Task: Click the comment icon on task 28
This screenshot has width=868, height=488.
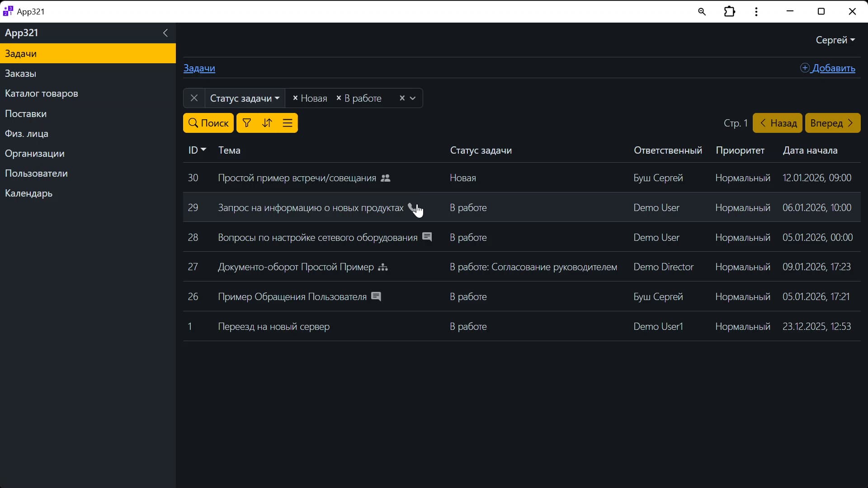Action: (427, 237)
